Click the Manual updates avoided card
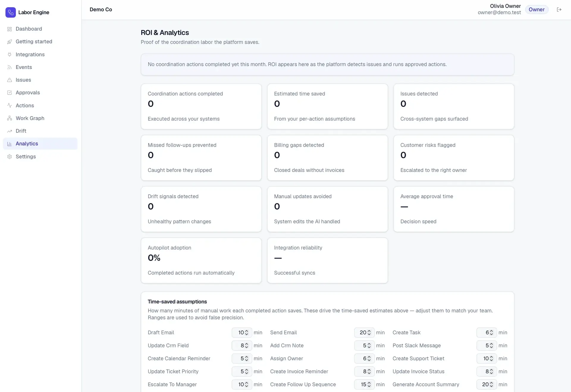Viewport: 571px width, 392px height. (327, 209)
